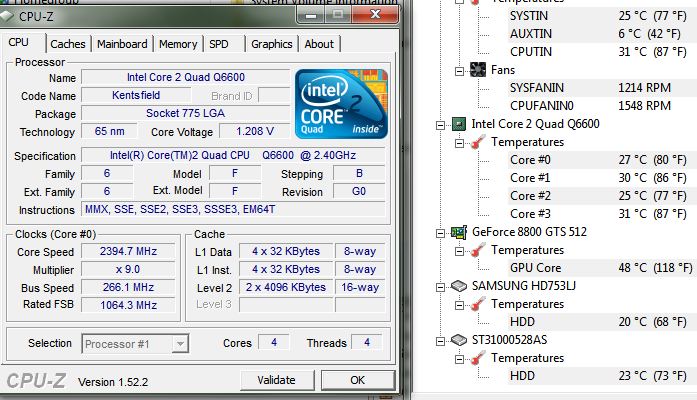Click the GeForce 8800 GTS 512 card icon
697x400 pixels.
(459, 232)
